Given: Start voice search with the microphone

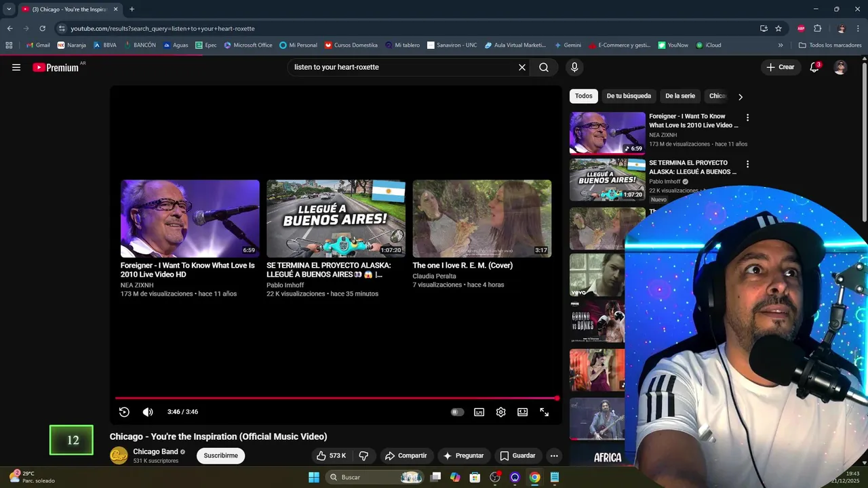Looking at the screenshot, I should click(x=574, y=67).
